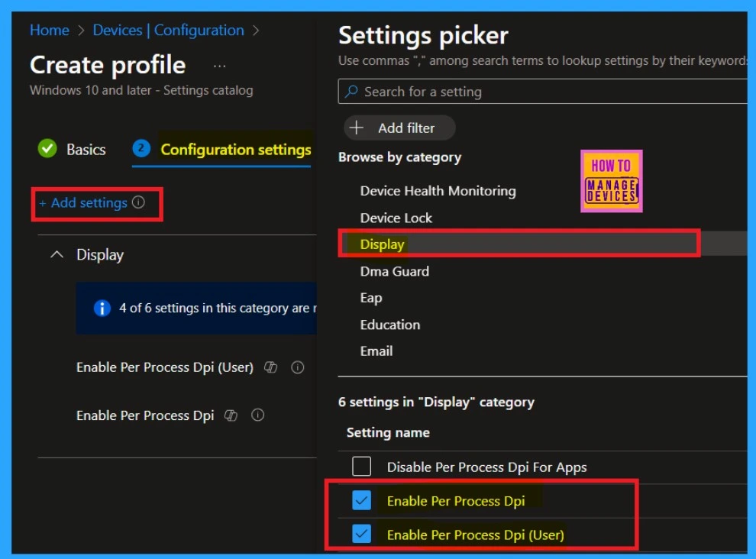Uncheck the Enable Per Process Dpi checkbox
The image size is (756, 559).
pyautogui.click(x=362, y=500)
